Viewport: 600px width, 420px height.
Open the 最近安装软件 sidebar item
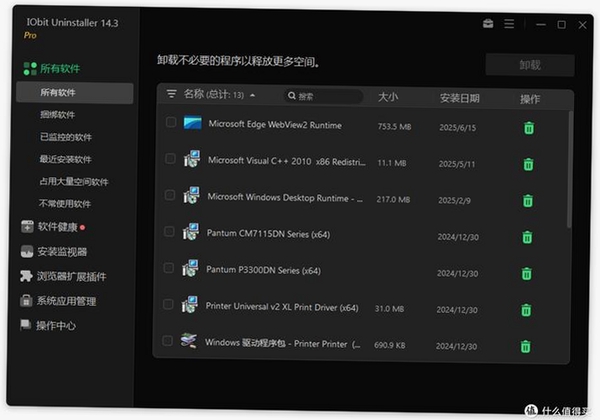tap(65, 159)
